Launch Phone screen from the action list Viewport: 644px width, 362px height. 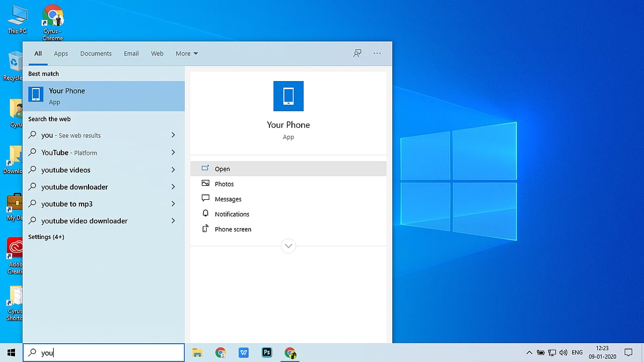point(233,229)
